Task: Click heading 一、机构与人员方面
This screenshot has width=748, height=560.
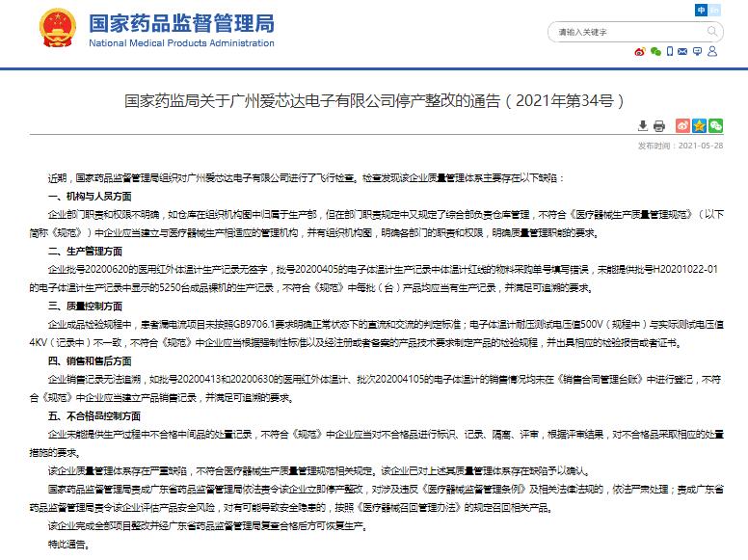Action: click(x=90, y=196)
